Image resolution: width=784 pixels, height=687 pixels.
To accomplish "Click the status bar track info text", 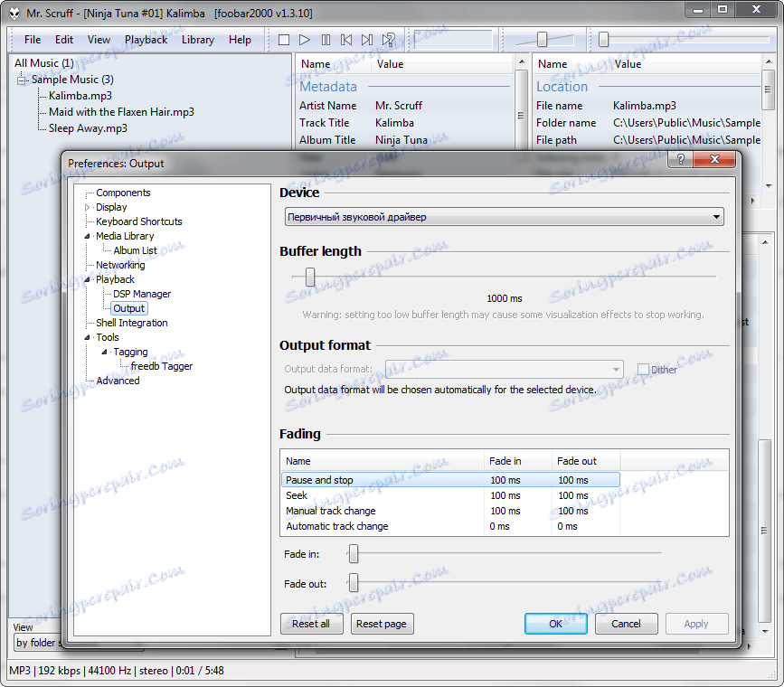I will tap(117, 671).
